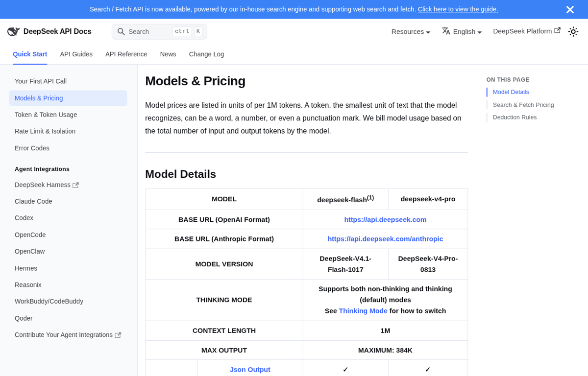Click the 'Model Details' section heading

coord(180,174)
